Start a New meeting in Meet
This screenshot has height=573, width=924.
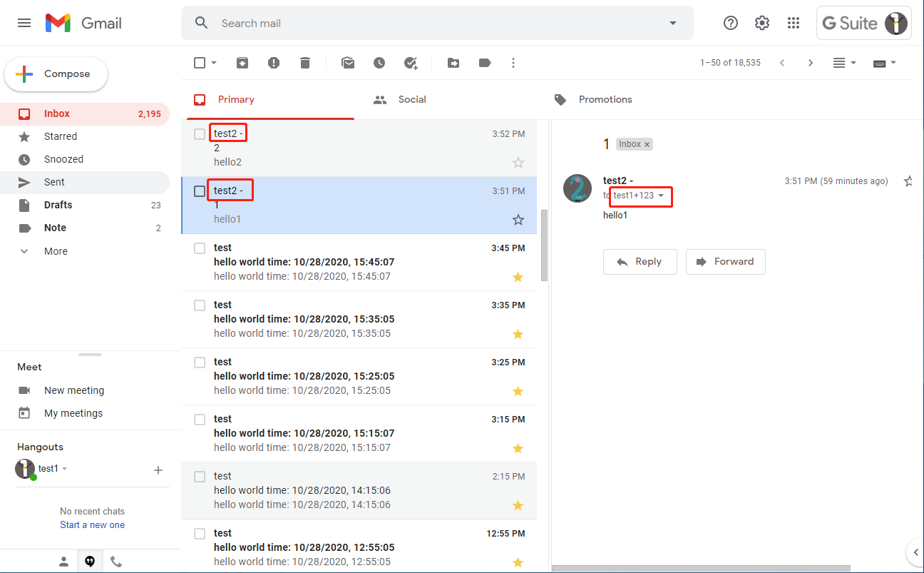click(x=74, y=390)
